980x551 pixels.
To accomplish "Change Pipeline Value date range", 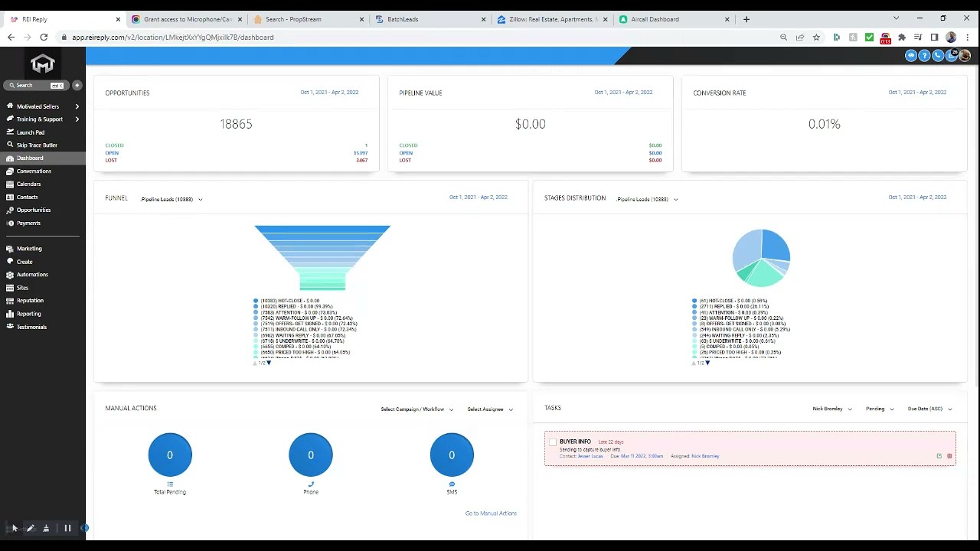I will click(623, 93).
